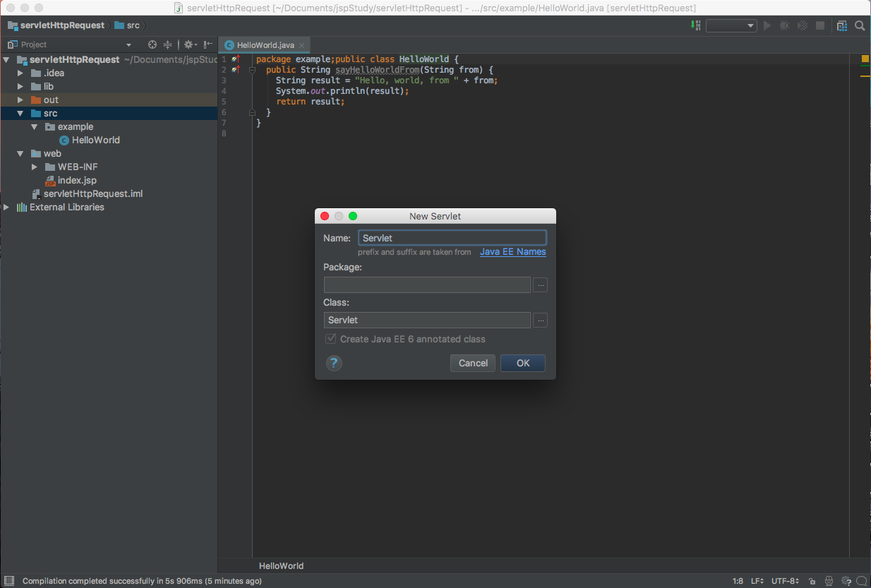Collapse the web folder
Image resolution: width=871 pixels, height=588 pixels.
[20, 154]
